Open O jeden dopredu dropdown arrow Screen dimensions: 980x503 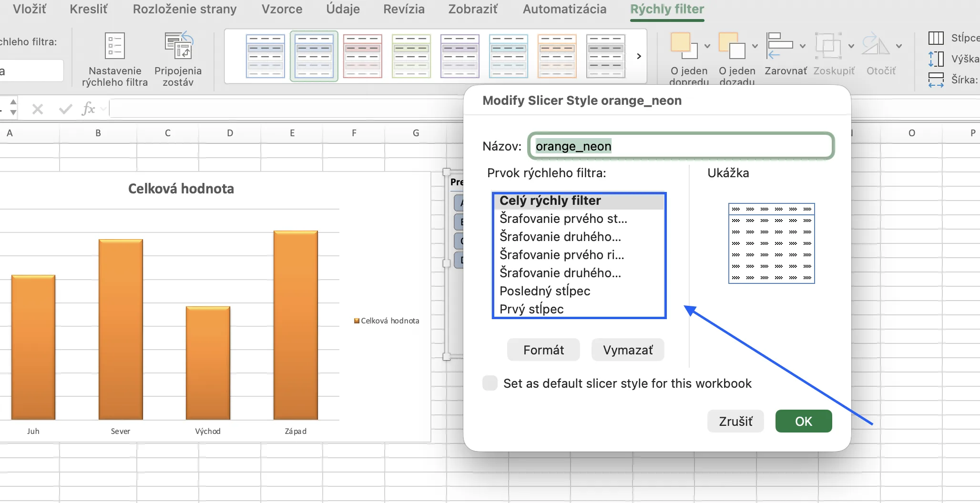click(707, 46)
